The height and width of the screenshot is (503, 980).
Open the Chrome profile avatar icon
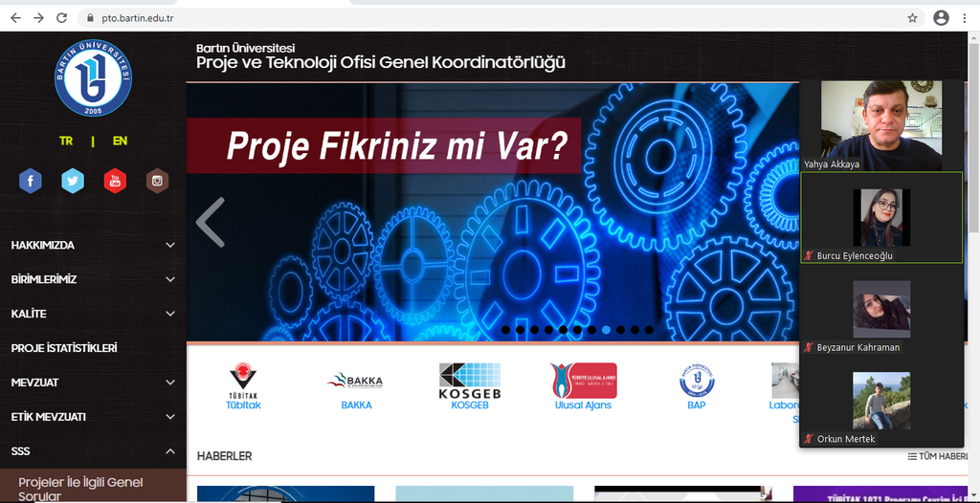[x=941, y=18]
